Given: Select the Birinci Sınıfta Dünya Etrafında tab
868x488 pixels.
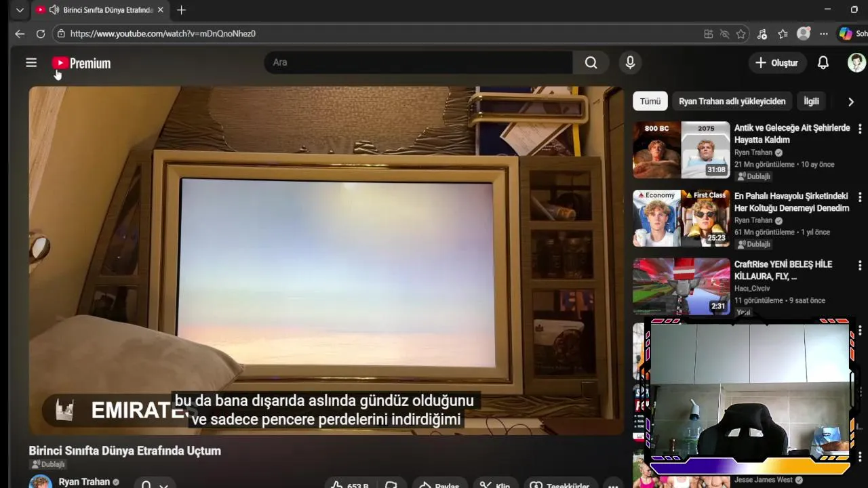Looking at the screenshot, I should click(x=100, y=10).
